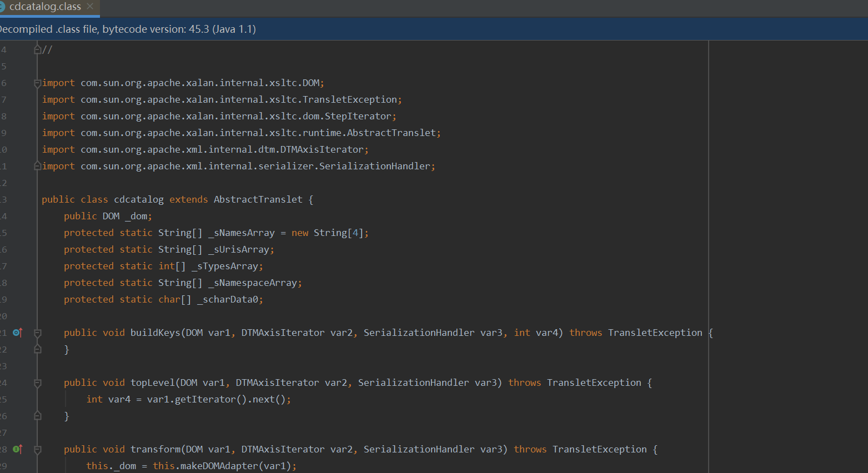Click the _sNamespaceArray field name
The width and height of the screenshot is (868, 473).
point(253,283)
